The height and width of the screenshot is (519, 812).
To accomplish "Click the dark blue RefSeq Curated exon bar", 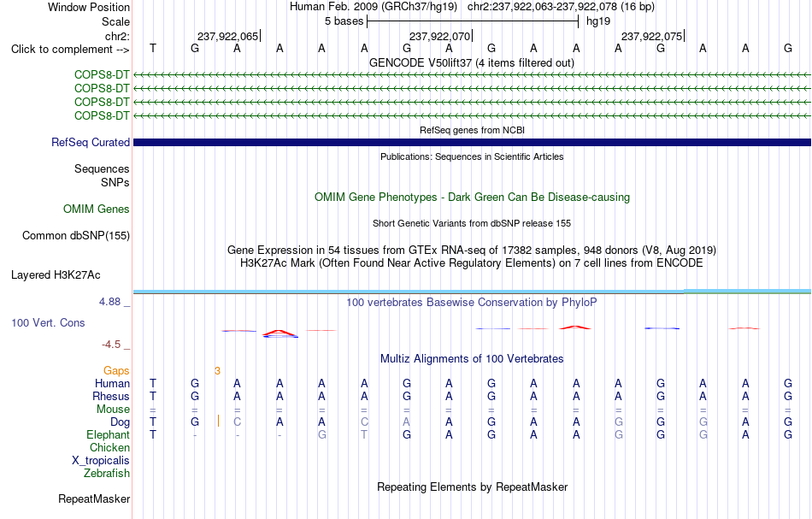I will point(472,143).
